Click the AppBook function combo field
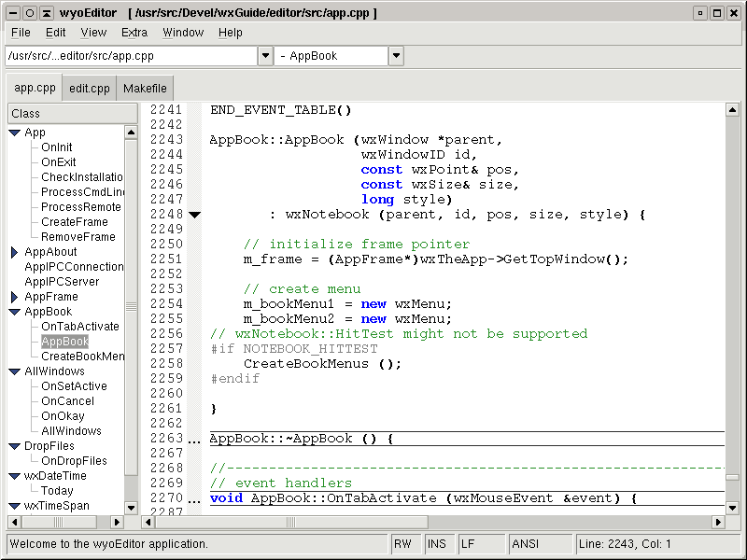This screenshot has height=560, width=747. [331, 56]
